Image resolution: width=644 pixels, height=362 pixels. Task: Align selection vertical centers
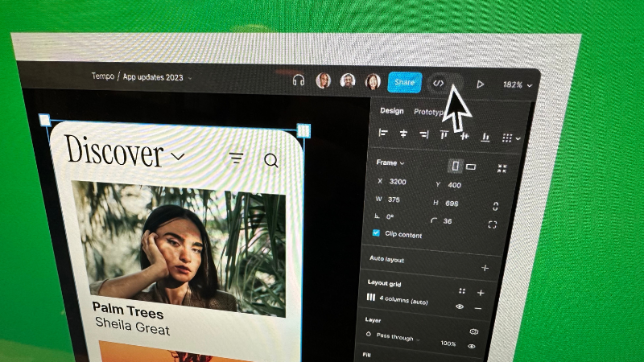(x=464, y=136)
